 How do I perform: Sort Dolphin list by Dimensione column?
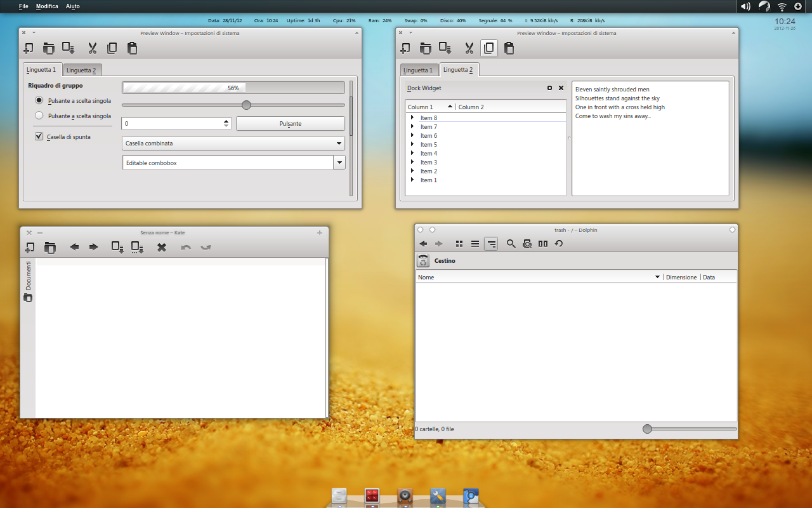(x=681, y=277)
